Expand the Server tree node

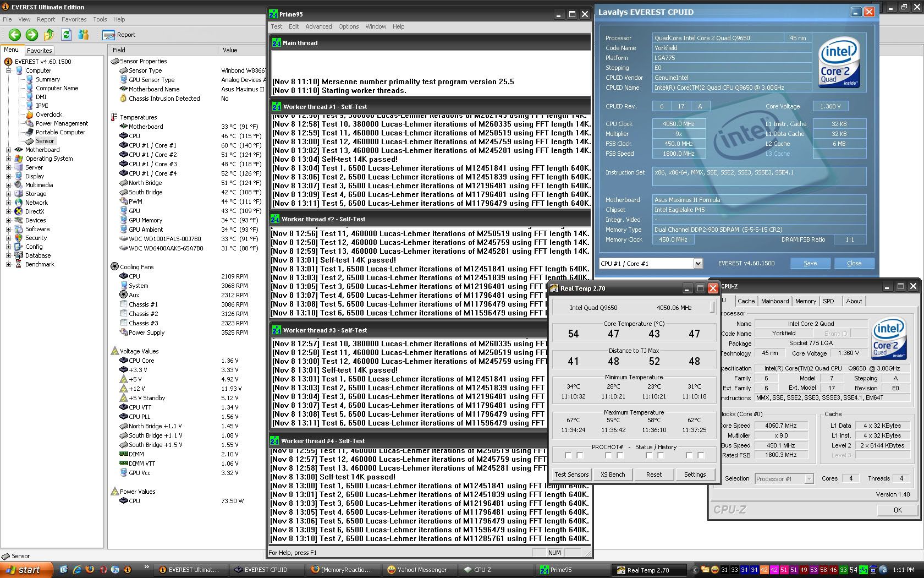click(x=9, y=167)
